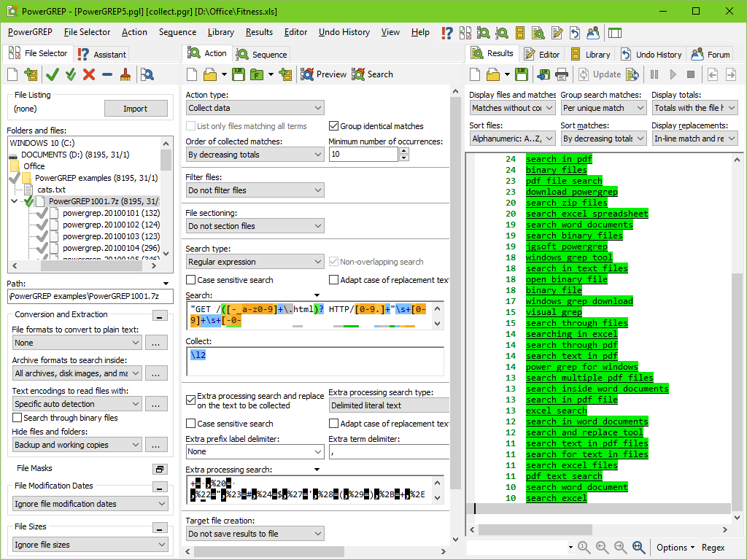Open Search type Regular expression dropdown
Image resolution: width=747 pixels, height=560 pixels.
pyautogui.click(x=255, y=262)
